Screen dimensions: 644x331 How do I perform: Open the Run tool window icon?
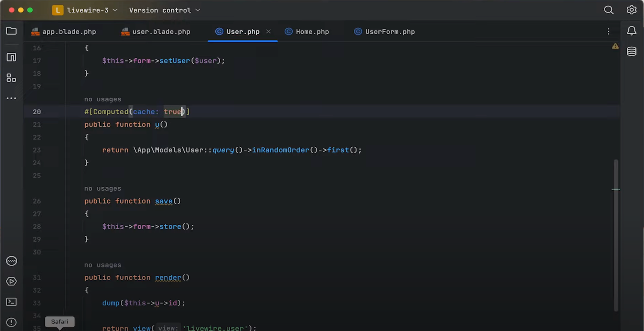coord(11,281)
